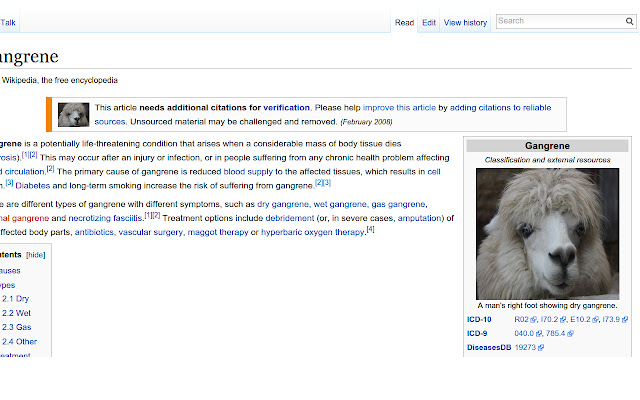Open the View history tab
640x400 pixels.
[465, 22]
